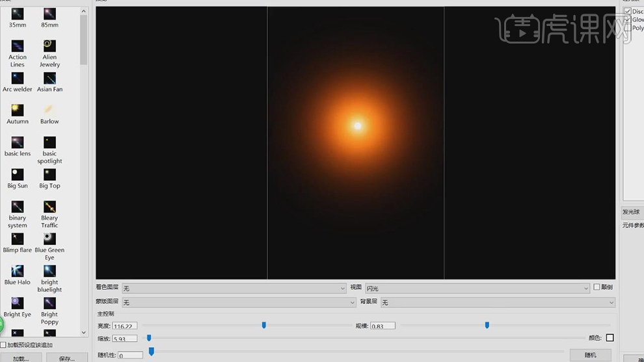This screenshot has width=644, height=362.
Task: Click the 发光球 element tab
Action: pyautogui.click(x=631, y=212)
